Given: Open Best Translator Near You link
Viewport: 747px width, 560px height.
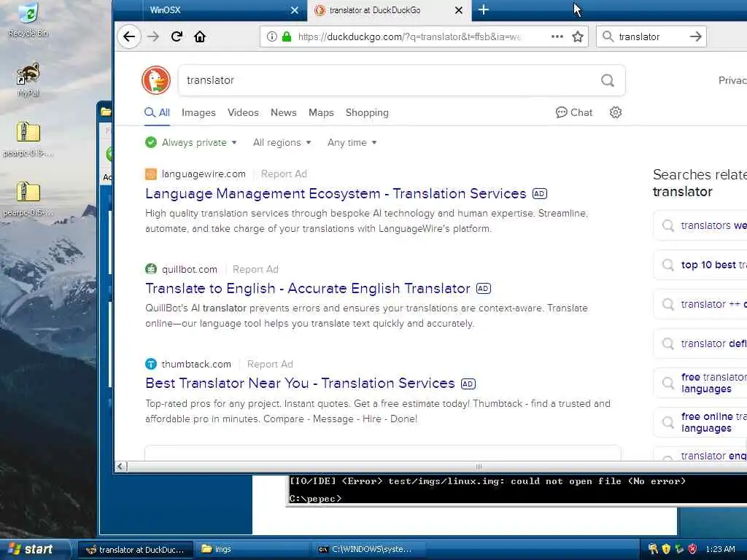Looking at the screenshot, I should point(300,384).
